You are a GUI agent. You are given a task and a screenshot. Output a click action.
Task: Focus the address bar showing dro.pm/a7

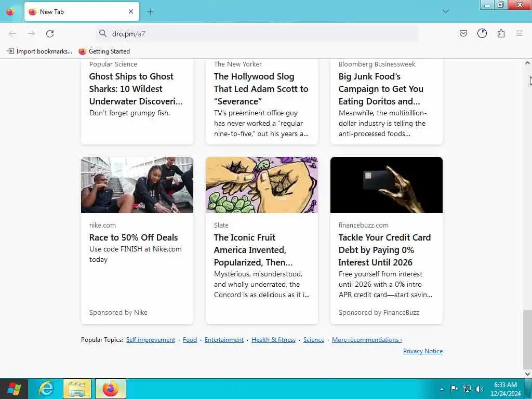click(257, 34)
